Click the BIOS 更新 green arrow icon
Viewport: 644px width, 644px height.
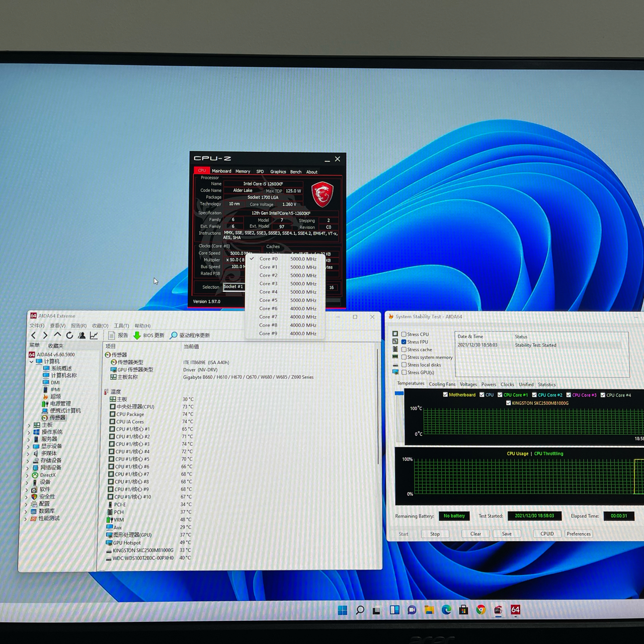[x=137, y=335]
